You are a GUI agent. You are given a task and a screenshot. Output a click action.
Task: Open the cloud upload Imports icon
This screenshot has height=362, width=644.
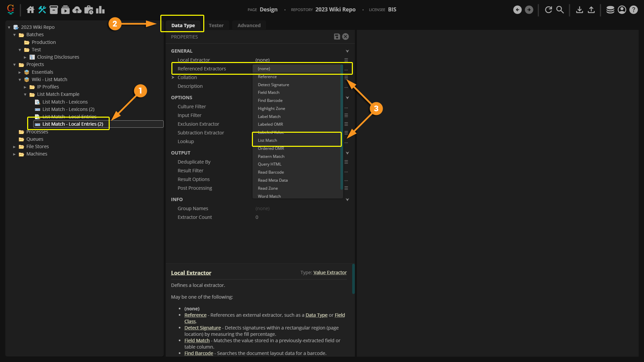(77, 10)
